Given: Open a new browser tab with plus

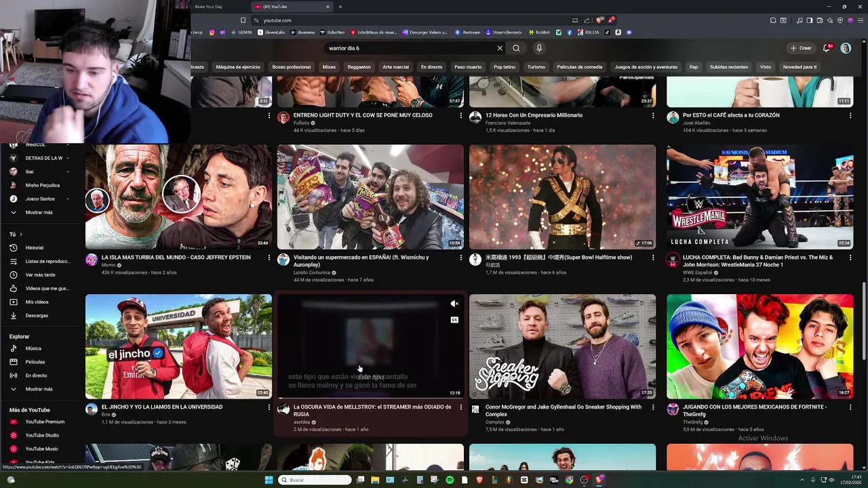Looking at the screenshot, I should (x=340, y=7).
